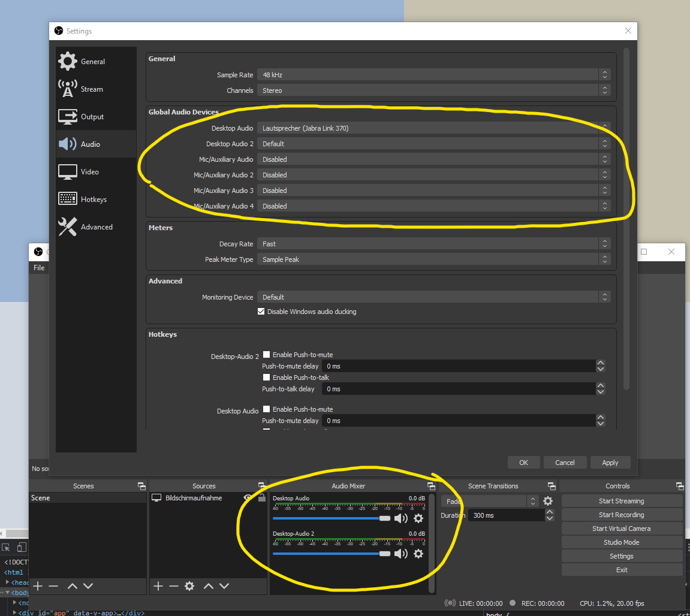Viewport: 690px width, 616px height.
Task: Open the General settings category
Action: coord(96,62)
